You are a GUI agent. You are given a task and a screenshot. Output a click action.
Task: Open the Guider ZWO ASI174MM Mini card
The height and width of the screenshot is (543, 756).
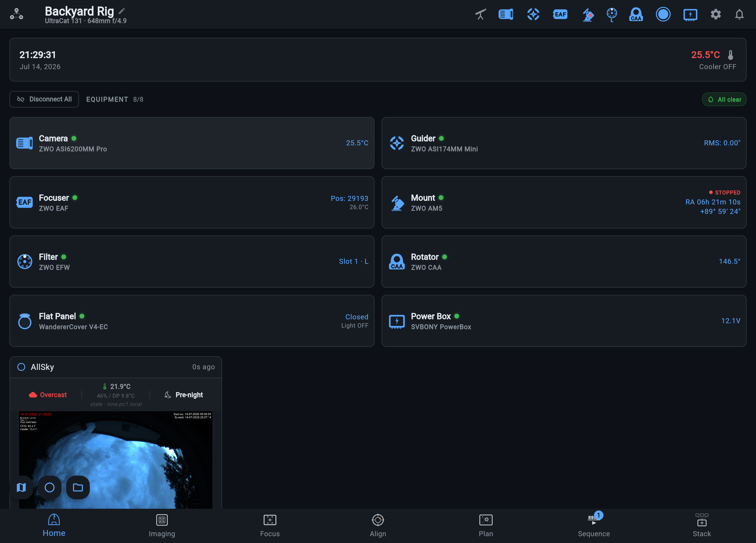(x=564, y=143)
